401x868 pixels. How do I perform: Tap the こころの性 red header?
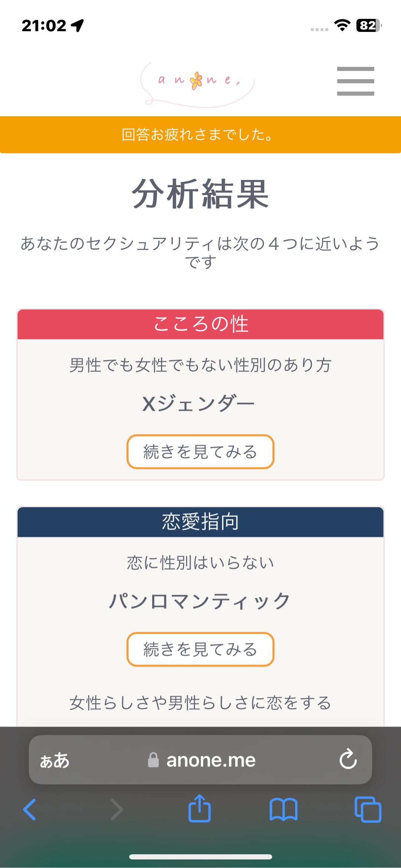click(200, 324)
